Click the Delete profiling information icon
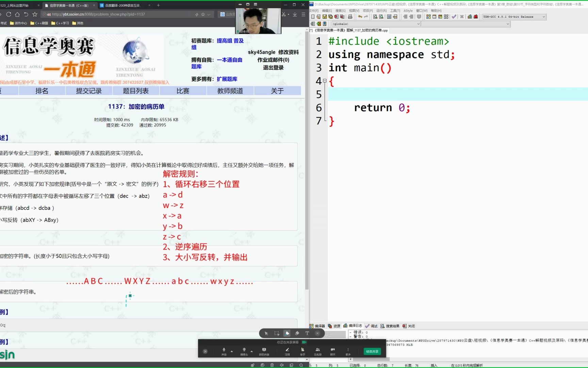 (476, 17)
